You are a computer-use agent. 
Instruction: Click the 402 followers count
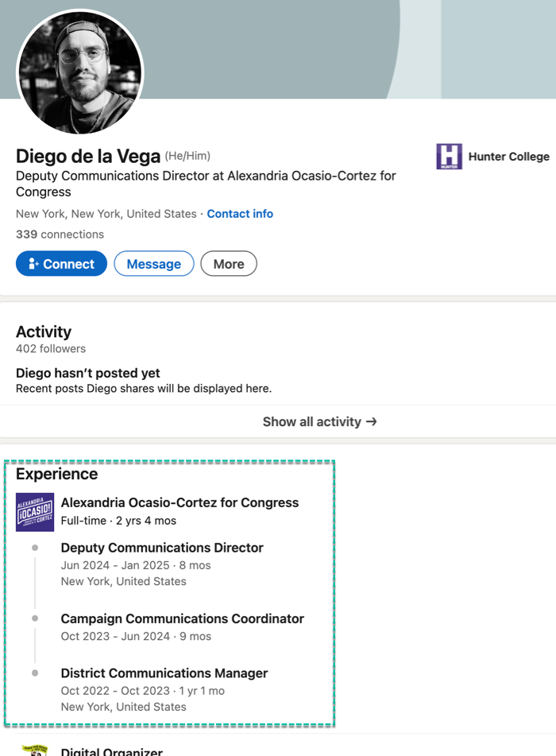pos(51,349)
